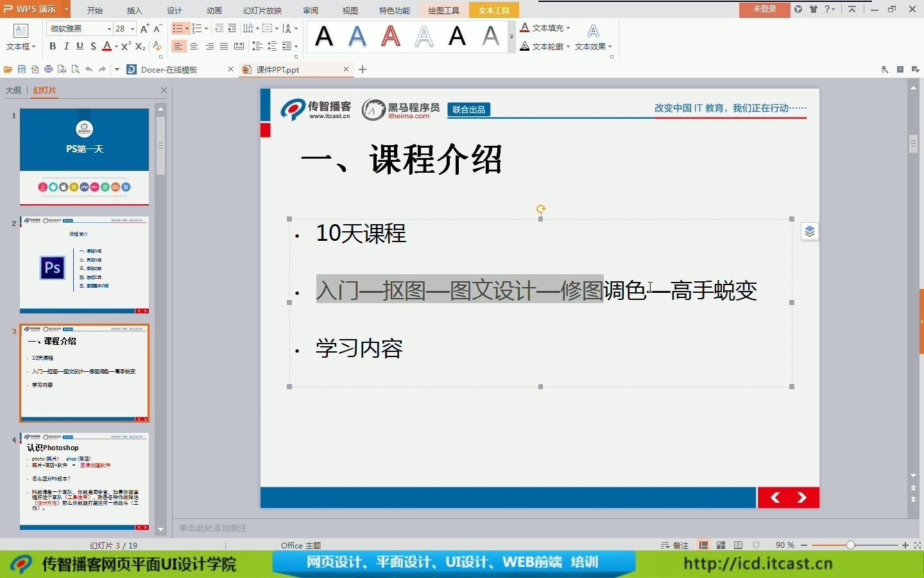Open the 微软雅黑 font name dropdown
Image resolution: width=924 pixels, height=578 pixels.
[x=107, y=29]
